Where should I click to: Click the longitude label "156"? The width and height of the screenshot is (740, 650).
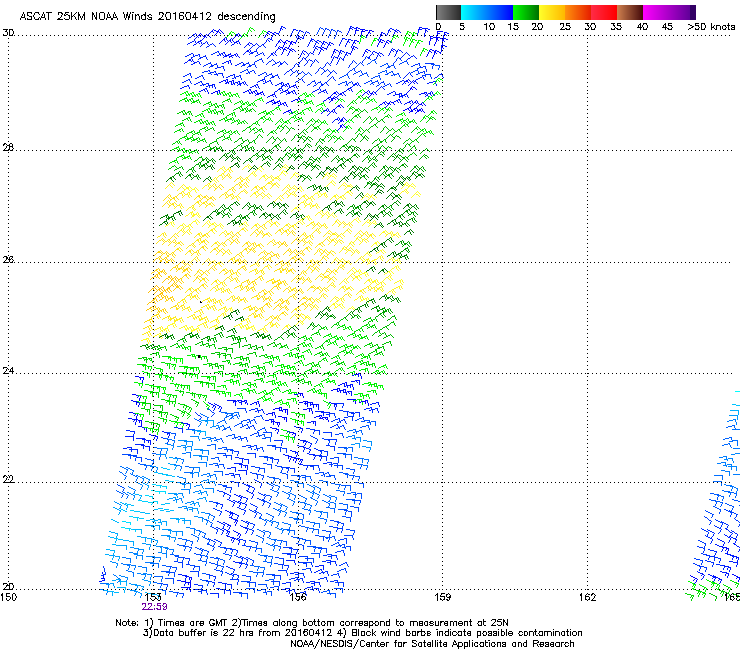[x=298, y=597]
